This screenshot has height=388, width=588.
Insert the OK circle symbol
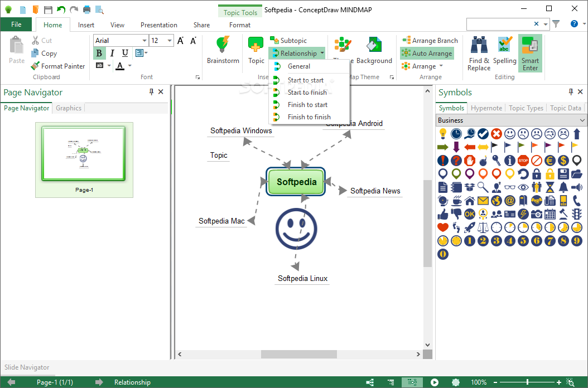coord(470,214)
